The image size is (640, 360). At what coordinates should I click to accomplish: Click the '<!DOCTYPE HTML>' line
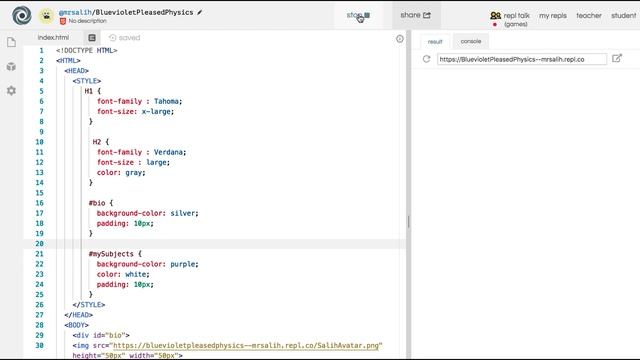click(87, 51)
